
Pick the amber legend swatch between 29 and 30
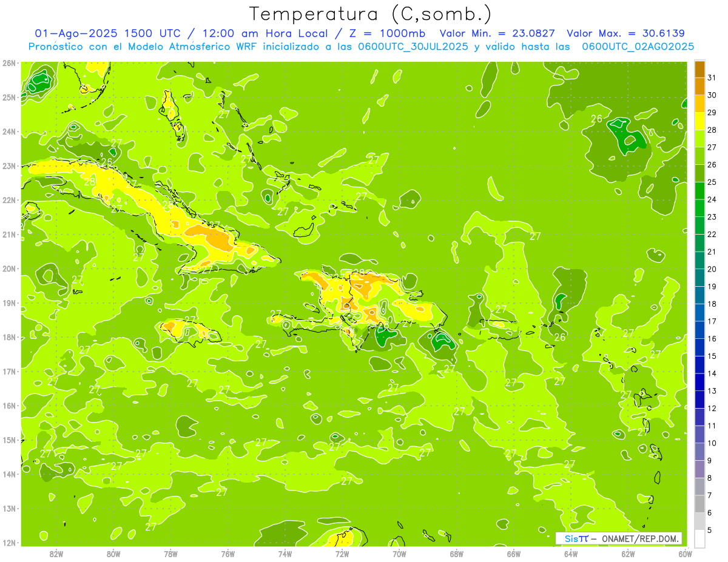(699, 104)
